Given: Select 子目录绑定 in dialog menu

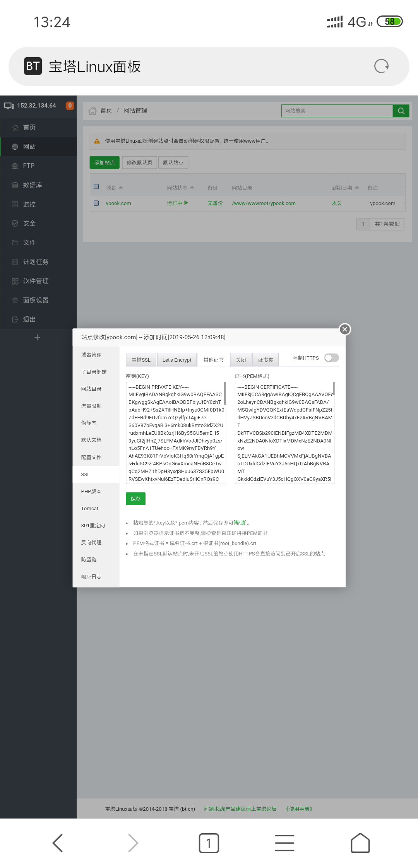Looking at the screenshot, I should (x=96, y=372).
